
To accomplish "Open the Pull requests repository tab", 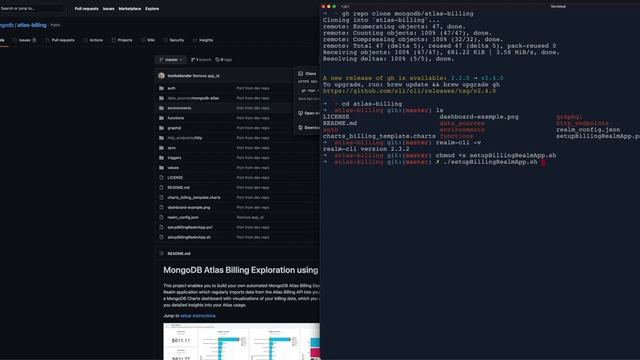I will [x=60, y=40].
